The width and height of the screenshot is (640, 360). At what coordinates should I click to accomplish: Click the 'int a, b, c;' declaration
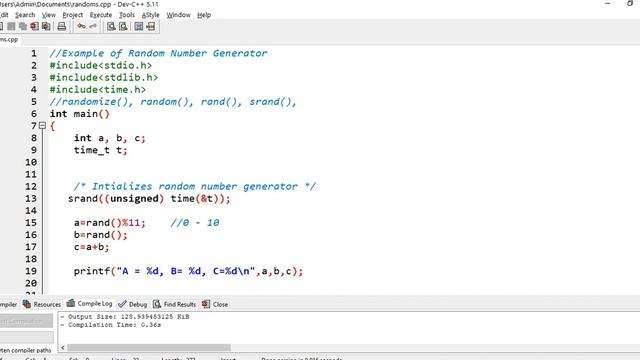point(109,138)
